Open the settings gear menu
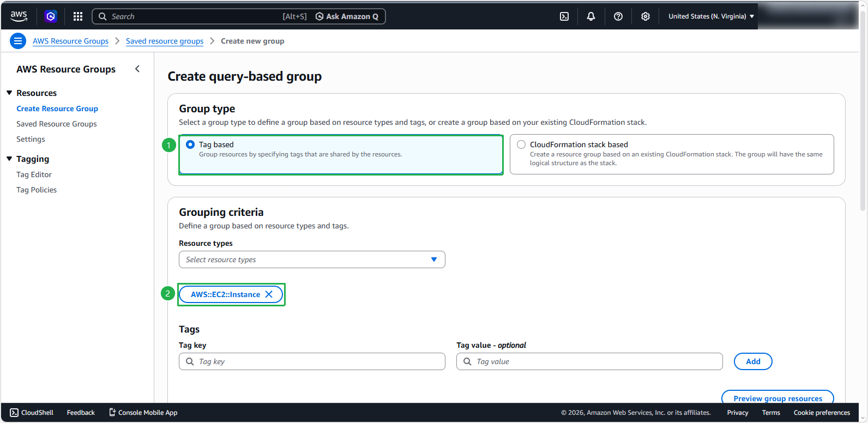The image size is (868, 423). click(646, 16)
